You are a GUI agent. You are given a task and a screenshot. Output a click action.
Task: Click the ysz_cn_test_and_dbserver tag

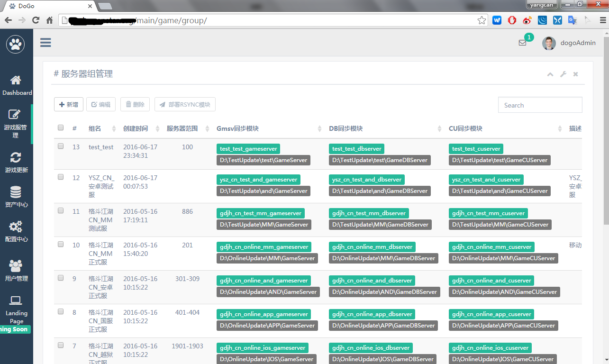(x=367, y=180)
